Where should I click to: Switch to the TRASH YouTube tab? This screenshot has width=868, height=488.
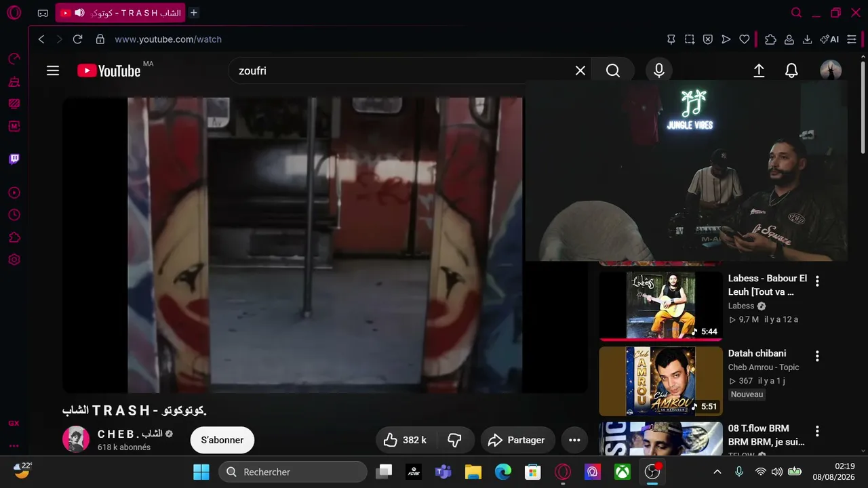coord(121,13)
